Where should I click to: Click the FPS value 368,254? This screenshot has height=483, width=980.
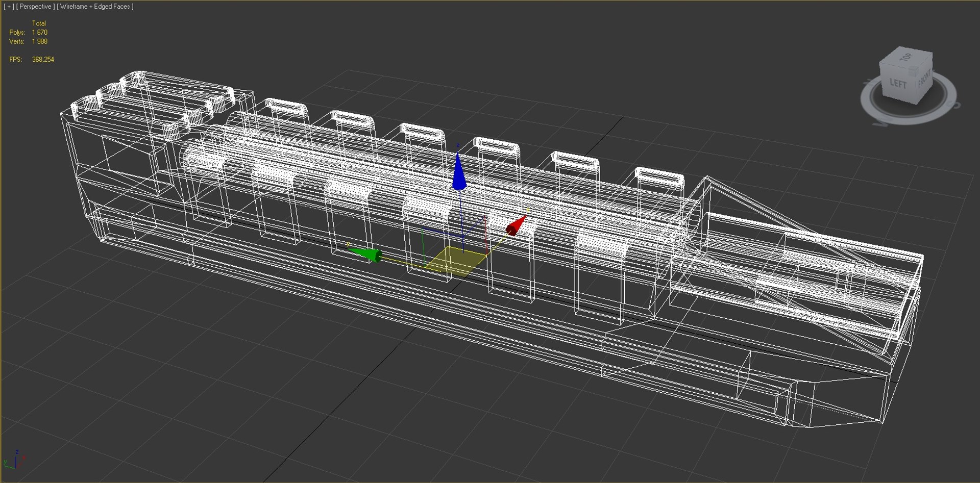[43, 60]
